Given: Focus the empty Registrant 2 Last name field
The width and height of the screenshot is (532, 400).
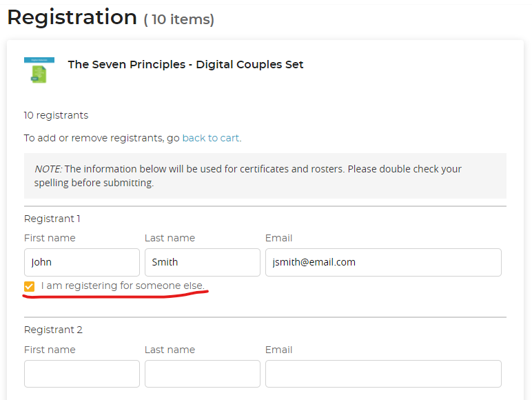Looking at the screenshot, I should [x=202, y=374].
